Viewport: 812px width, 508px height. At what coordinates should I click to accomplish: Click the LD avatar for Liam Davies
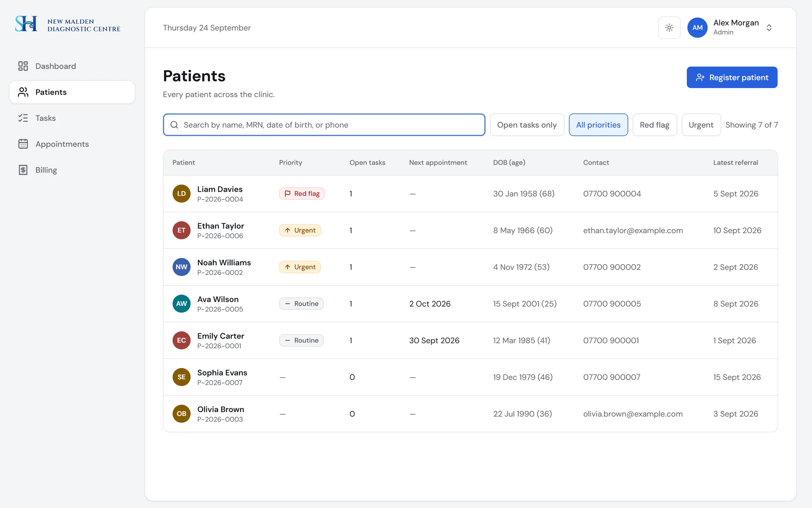[181, 194]
